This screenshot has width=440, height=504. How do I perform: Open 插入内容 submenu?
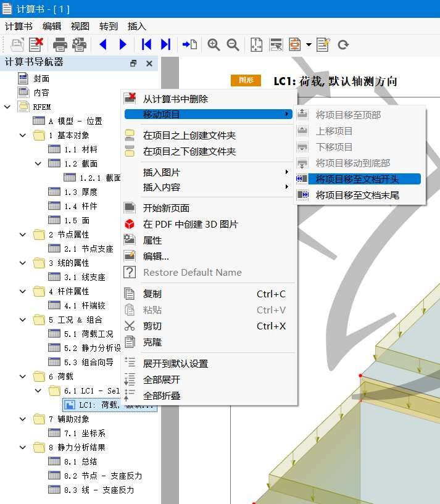pyautogui.click(x=208, y=187)
